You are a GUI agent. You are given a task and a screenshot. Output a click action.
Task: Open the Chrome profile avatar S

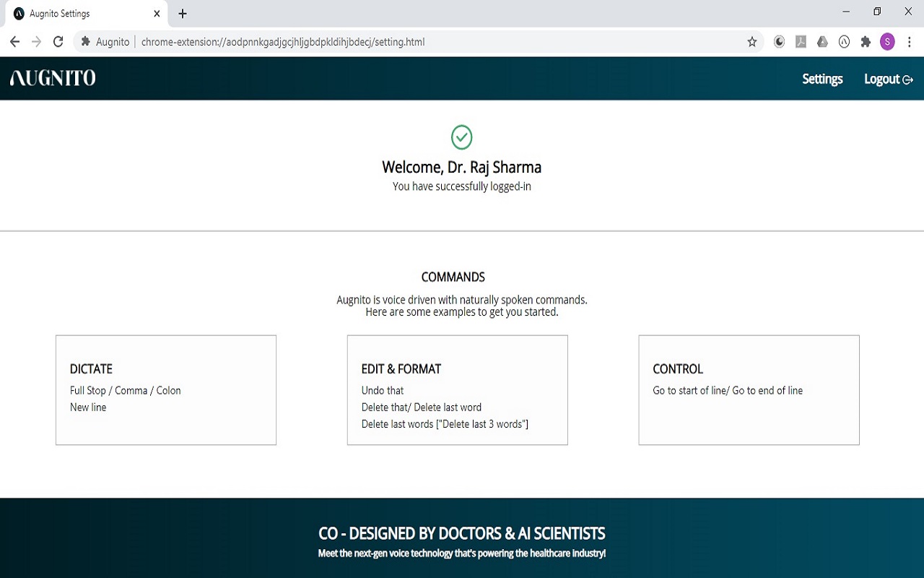pos(887,42)
